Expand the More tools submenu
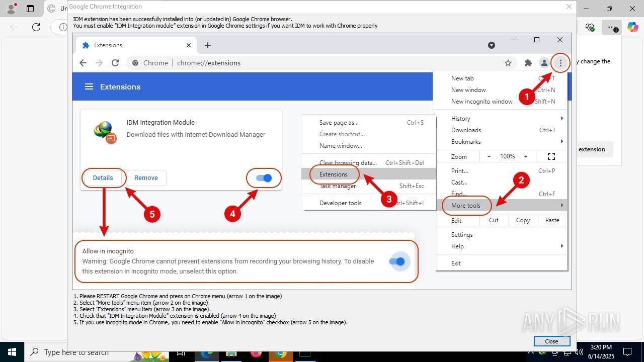644x362 pixels. tap(502, 205)
